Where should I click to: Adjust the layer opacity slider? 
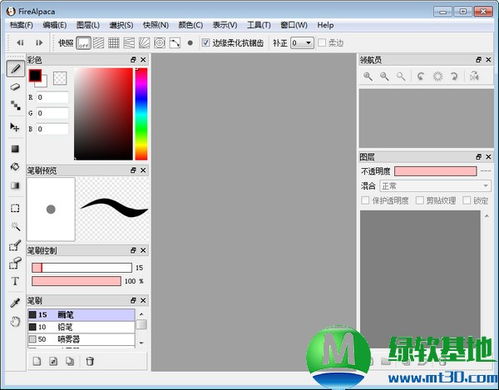coord(435,171)
